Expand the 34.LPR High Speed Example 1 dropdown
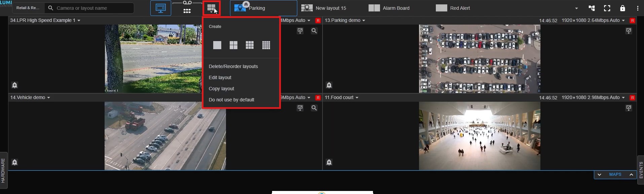 point(79,21)
